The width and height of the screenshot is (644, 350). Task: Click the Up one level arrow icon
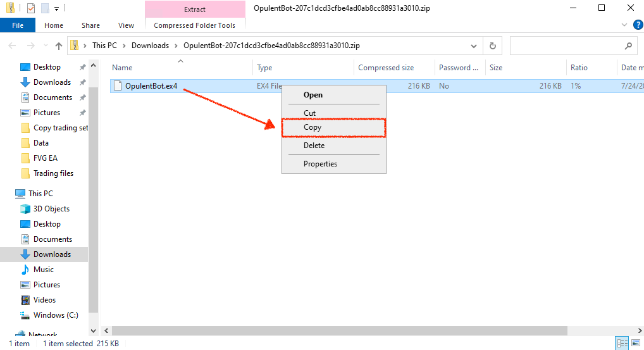(x=59, y=46)
